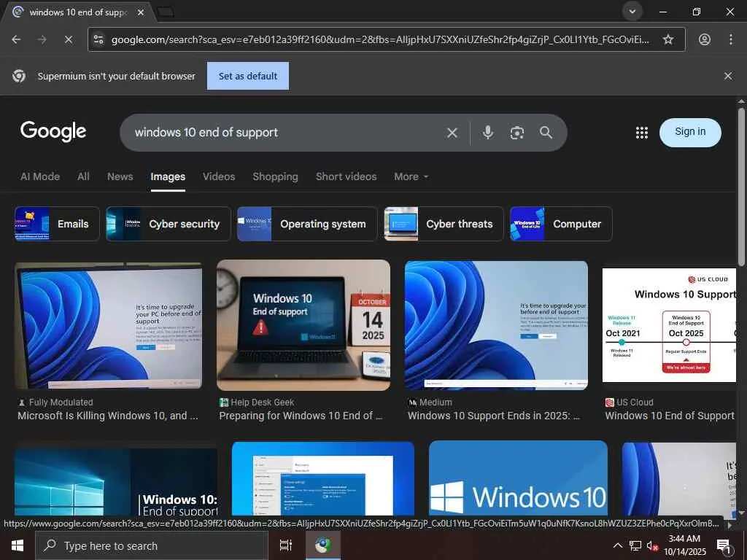This screenshot has height=560, width=747.
Task: Close the windows 10 end of support tab
Action: coord(141,12)
